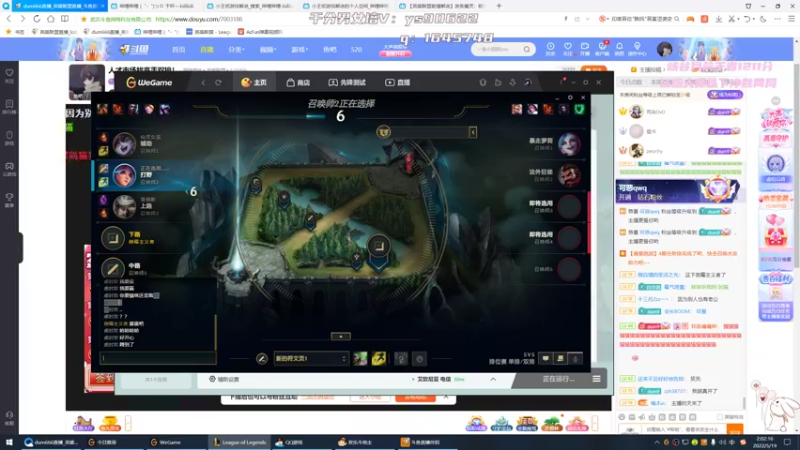Open the WeGame 商店 store tab
Screen dimensions: 800x450
(298, 82)
